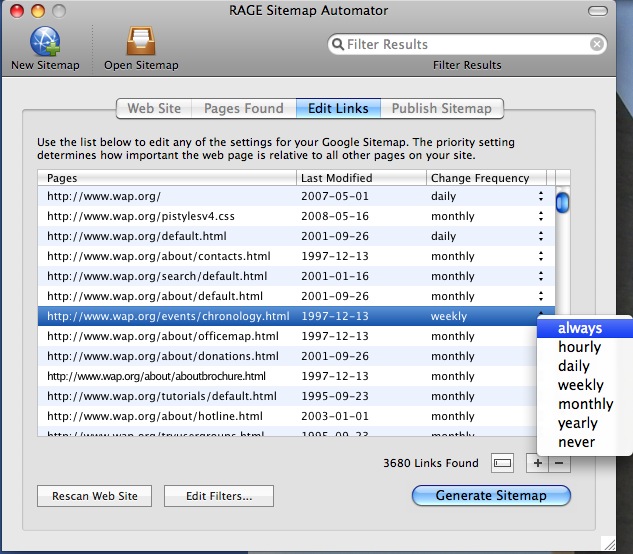The width and height of the screenshot is (633, 554).
Task: Choose 'daily' from the frequency menu
Action: coord(585,366)
